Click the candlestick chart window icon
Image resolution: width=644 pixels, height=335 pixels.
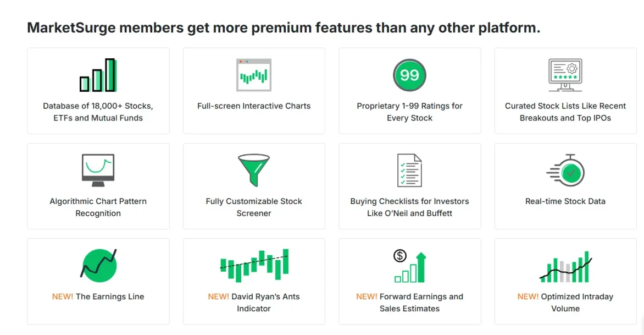pos(253,75)
